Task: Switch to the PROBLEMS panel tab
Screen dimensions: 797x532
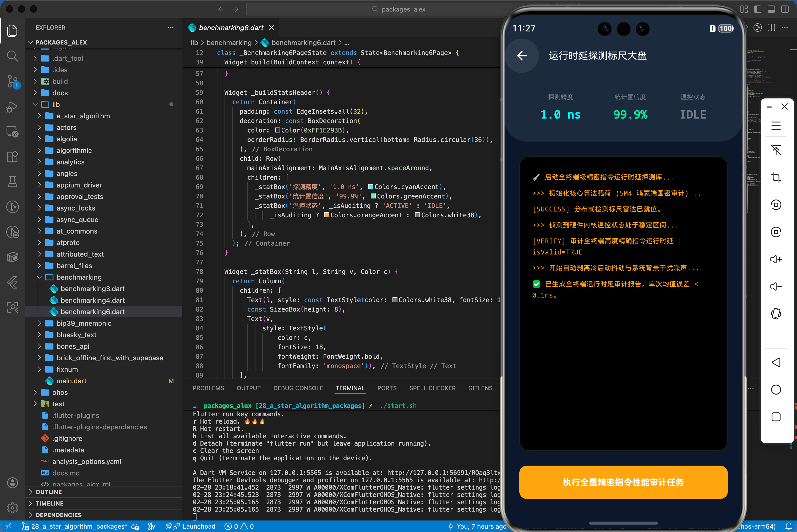Action: 208,388
